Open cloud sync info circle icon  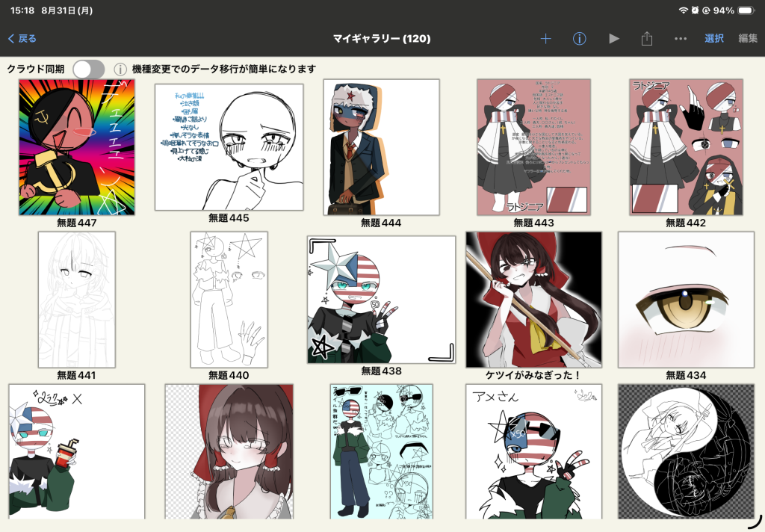pos(120,69)
